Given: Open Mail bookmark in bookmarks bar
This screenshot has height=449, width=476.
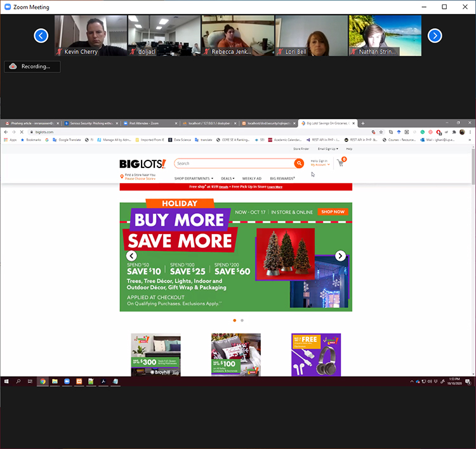Looking at the screenshot, I should (437, 140).
